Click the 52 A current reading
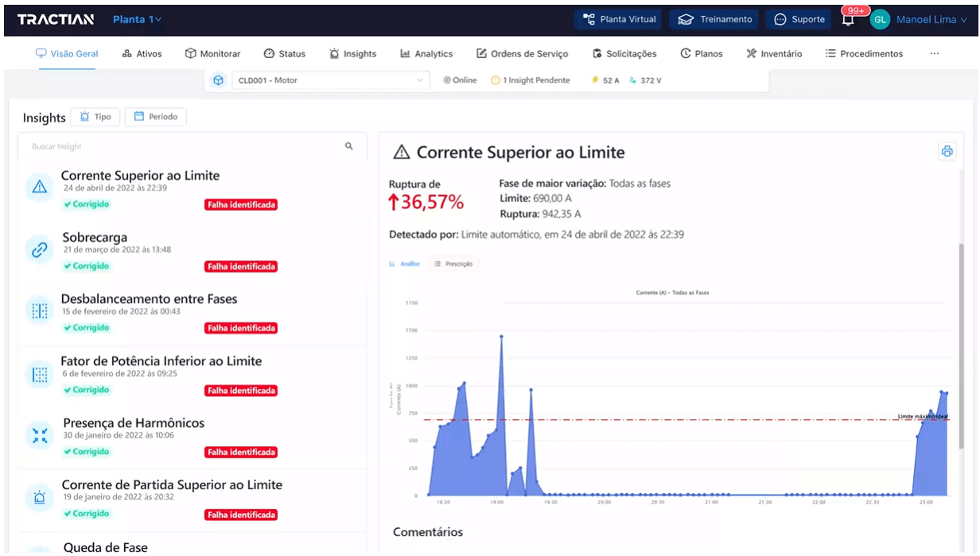The height and width of the screenshot is (556, 980). [605, 80]
